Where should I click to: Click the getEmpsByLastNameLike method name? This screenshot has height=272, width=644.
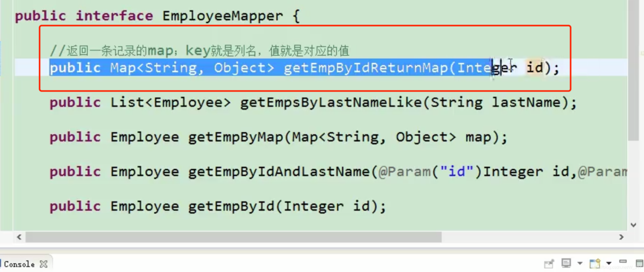pyautogui.click(x=331, y=103)
